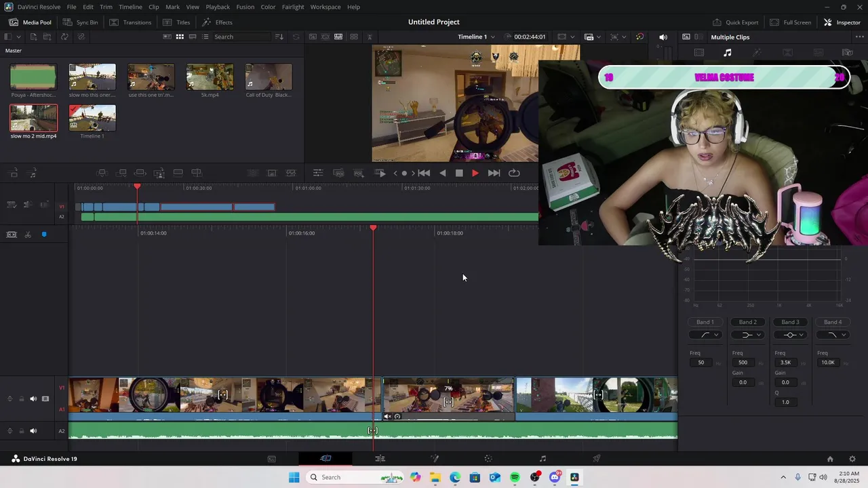The image size is (868, 488).
Task: Click the split clip scissors icon
Action: coord(28,235)
